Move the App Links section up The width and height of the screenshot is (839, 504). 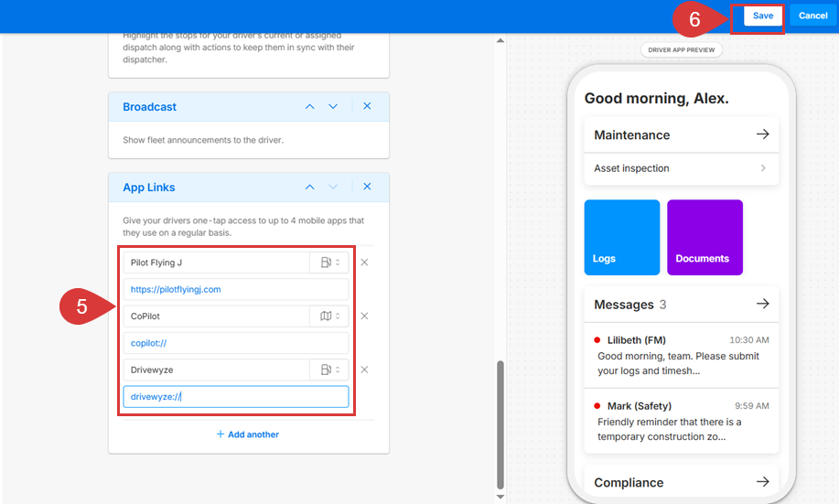click(x=310, y=187)
